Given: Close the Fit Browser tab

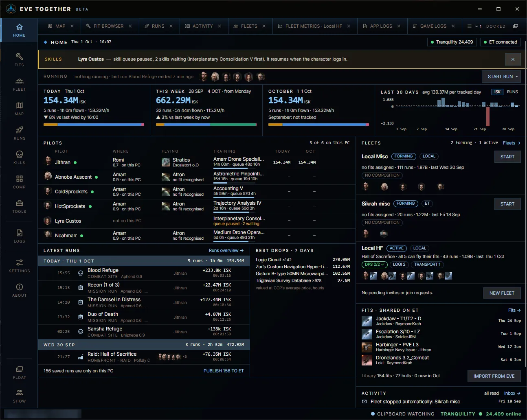Looking at the screenshot, I should (x=130, y=26).
